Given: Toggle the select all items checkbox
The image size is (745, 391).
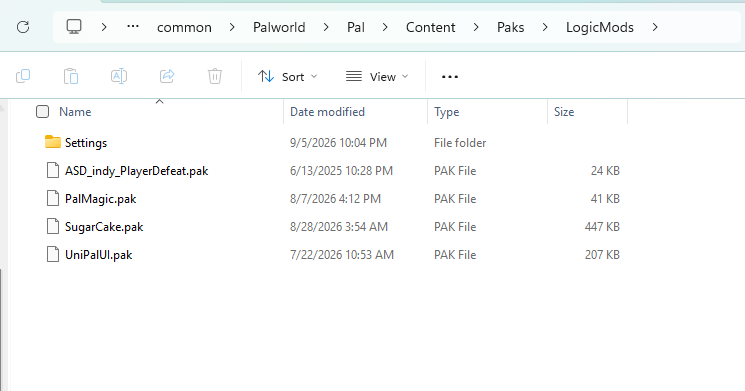Looking at the screenshot, I should tap(42, 112).
